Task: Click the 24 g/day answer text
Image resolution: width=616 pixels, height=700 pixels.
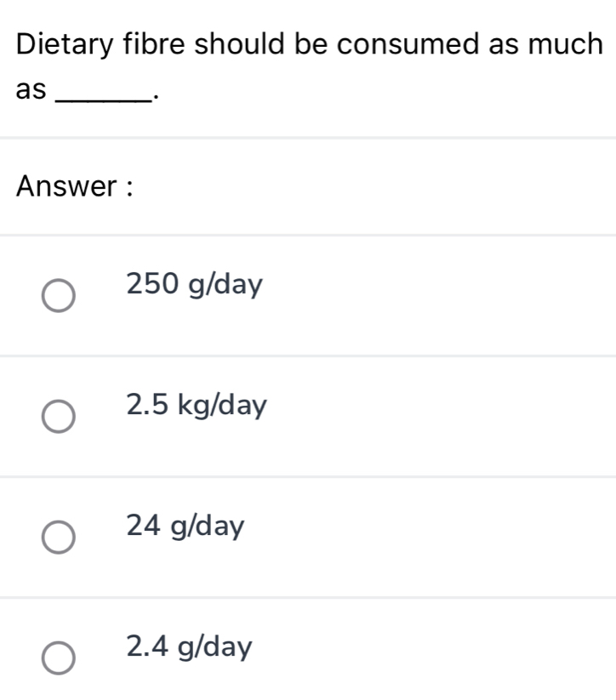Action: point(185,526)
